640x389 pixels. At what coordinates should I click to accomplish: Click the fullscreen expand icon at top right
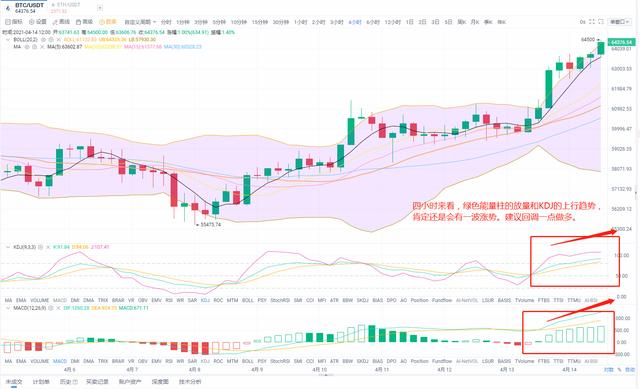[592, 22]
